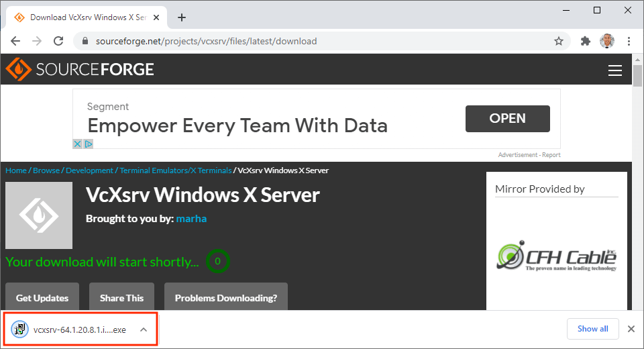This screenshot has height=349, width=644.
Task: Open the marha author link
Action: pos(191,219)
